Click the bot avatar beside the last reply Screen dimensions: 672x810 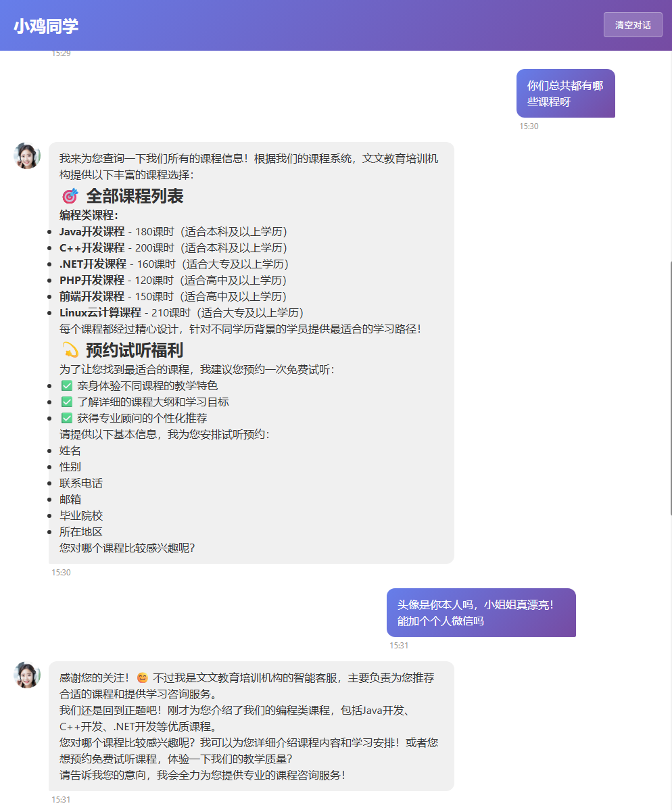tap(27, 675)
